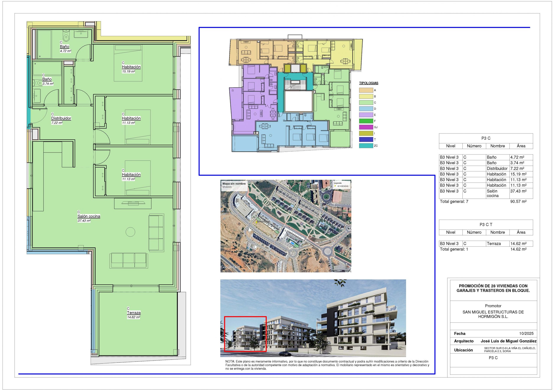Click the 37.43 m² cell in area table
Screen dimensions: 555x392
point(518,191)
